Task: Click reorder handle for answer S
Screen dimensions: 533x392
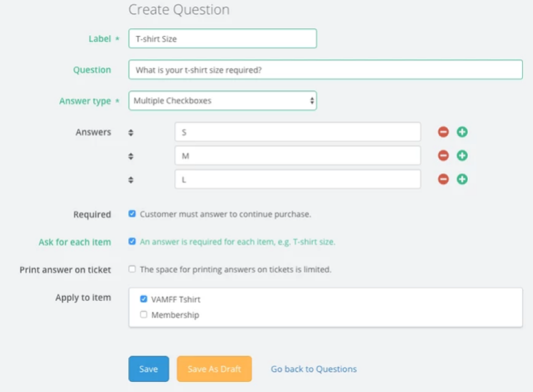Action: click(x=131, y=133)
